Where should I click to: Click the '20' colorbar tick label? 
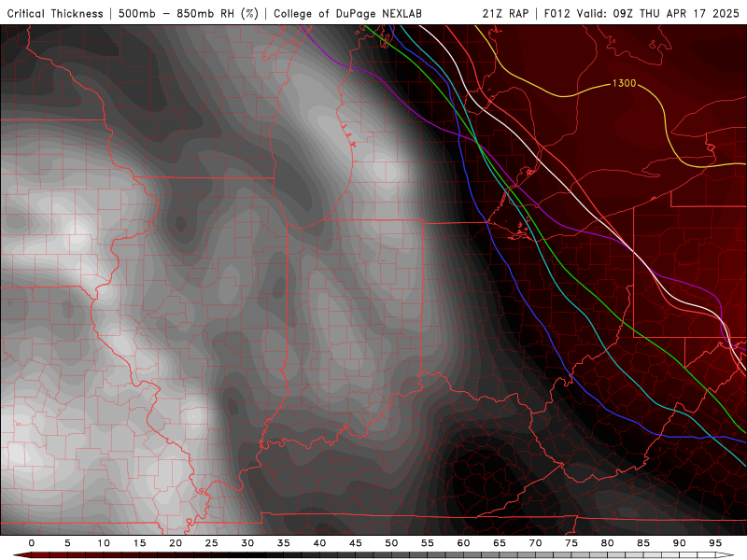pyautogui.click(x=176, y=543)
